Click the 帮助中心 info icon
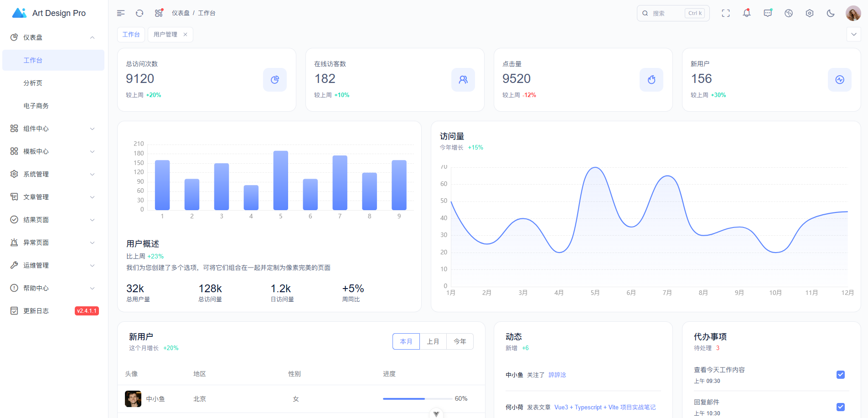 [14, 288]
